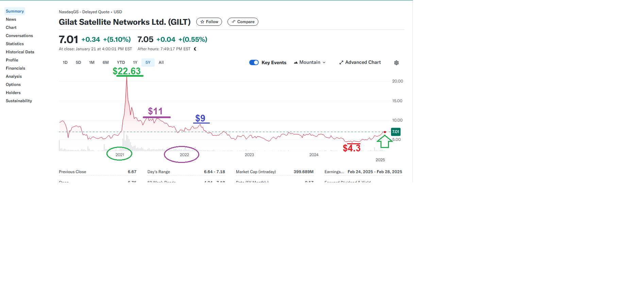Click the At close January 21 timestamp
Image resolution: width=644 pixels, height=296 pixels.
click(95, 49)
